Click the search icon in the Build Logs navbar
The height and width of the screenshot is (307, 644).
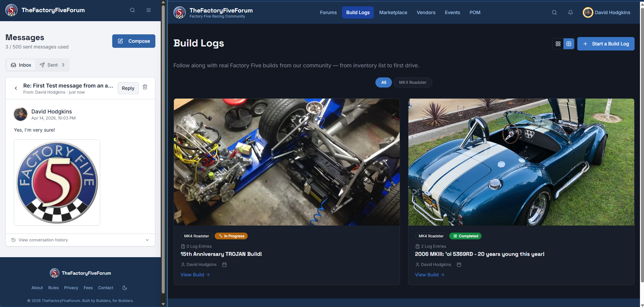pyautogui.click(x=554, y=12)
